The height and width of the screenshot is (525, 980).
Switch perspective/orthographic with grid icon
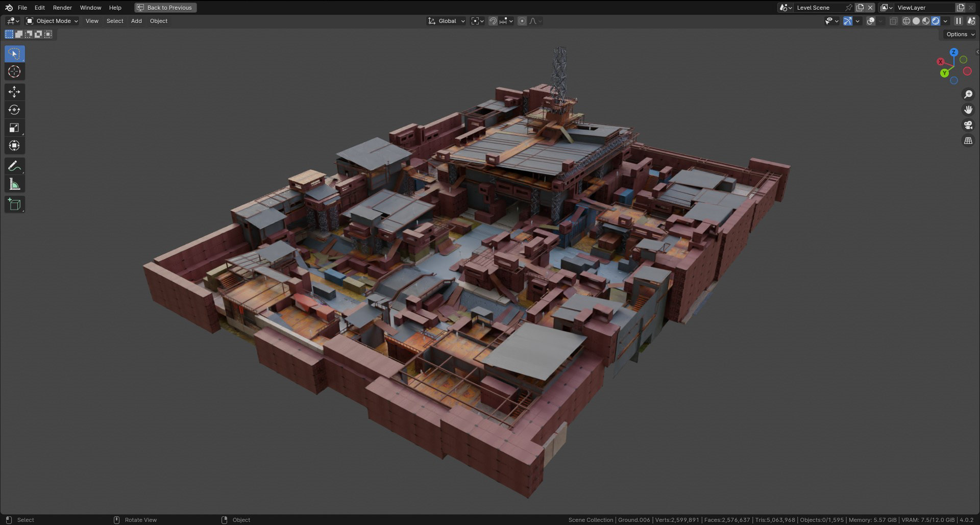coord(968,140)
